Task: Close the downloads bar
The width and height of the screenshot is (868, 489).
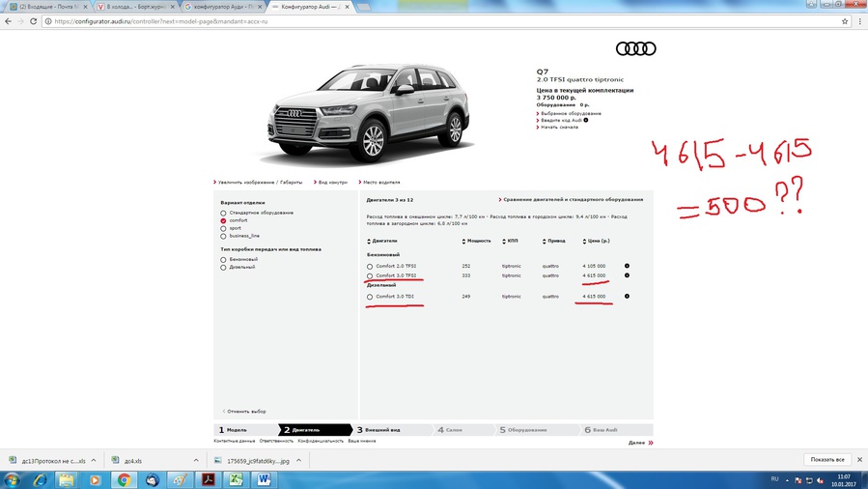Action: click(x=859, y=460)
